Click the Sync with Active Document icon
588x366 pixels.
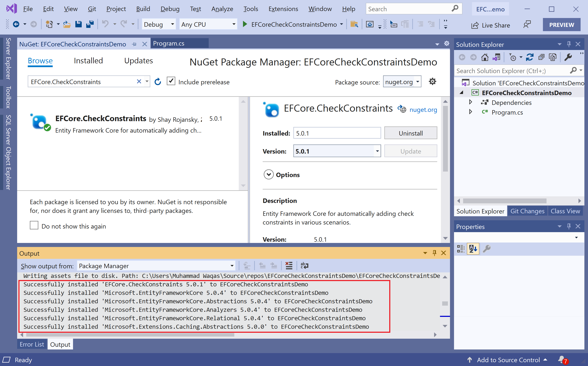click(529, 57)
